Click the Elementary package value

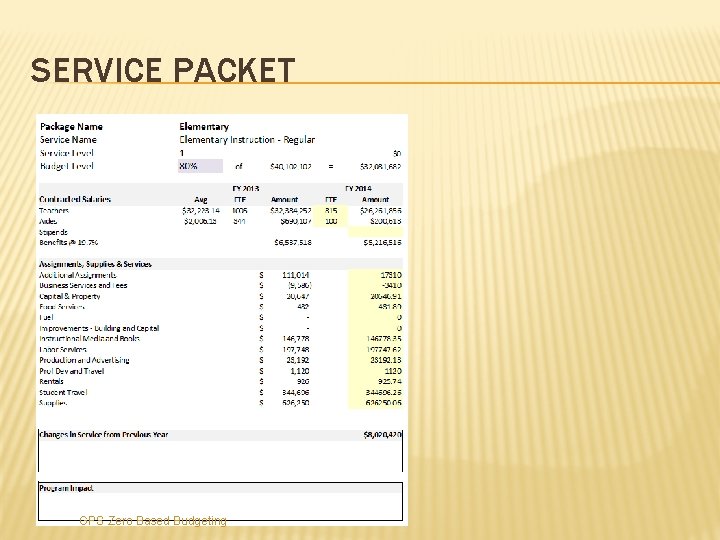click(x=204, y=127)
